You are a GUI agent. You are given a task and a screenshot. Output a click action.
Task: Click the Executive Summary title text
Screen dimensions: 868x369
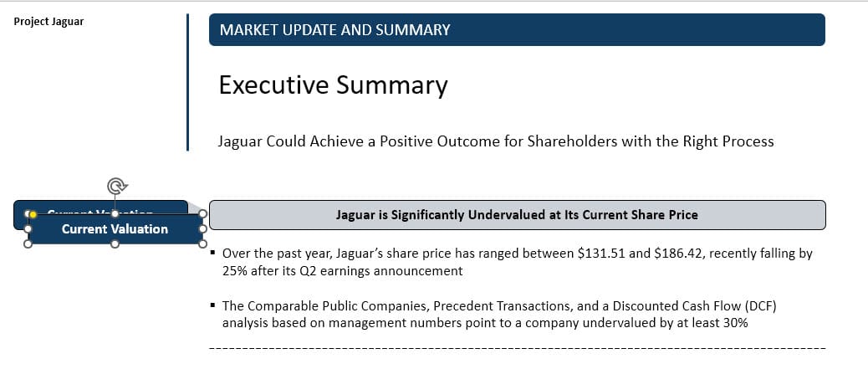point(333,85)
